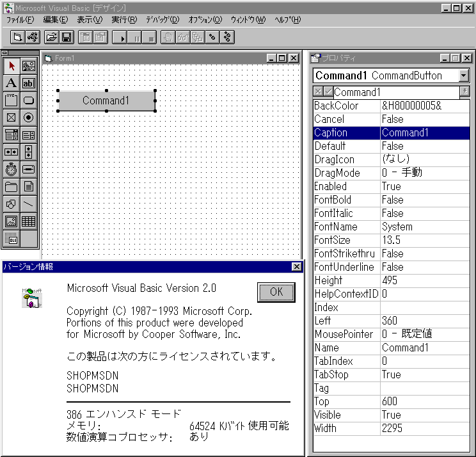Select the Width property value 2295
This screenshot has height=457, width=476.
[x=425, y=428]
